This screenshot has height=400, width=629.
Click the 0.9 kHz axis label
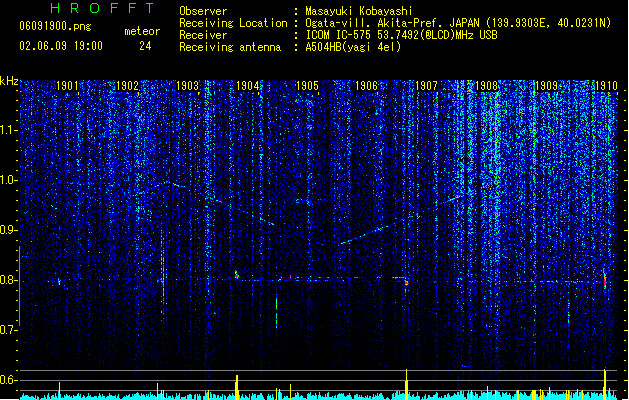click(9, 230)
